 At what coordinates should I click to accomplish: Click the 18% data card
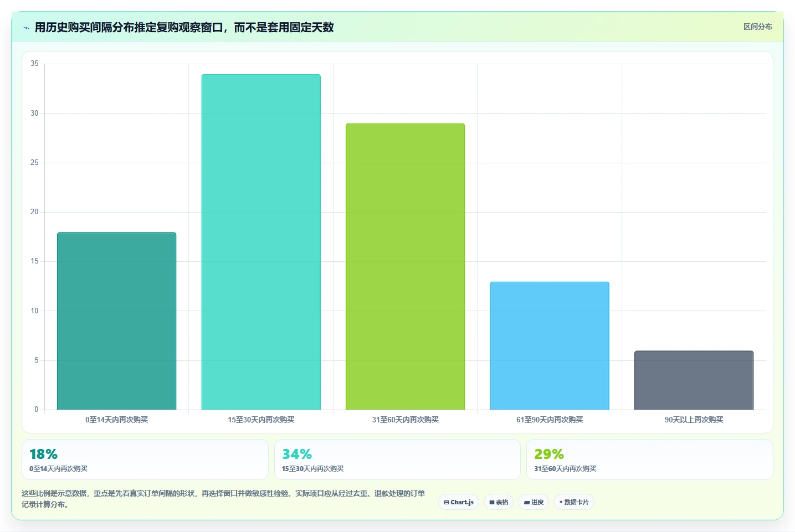point(145,459)
